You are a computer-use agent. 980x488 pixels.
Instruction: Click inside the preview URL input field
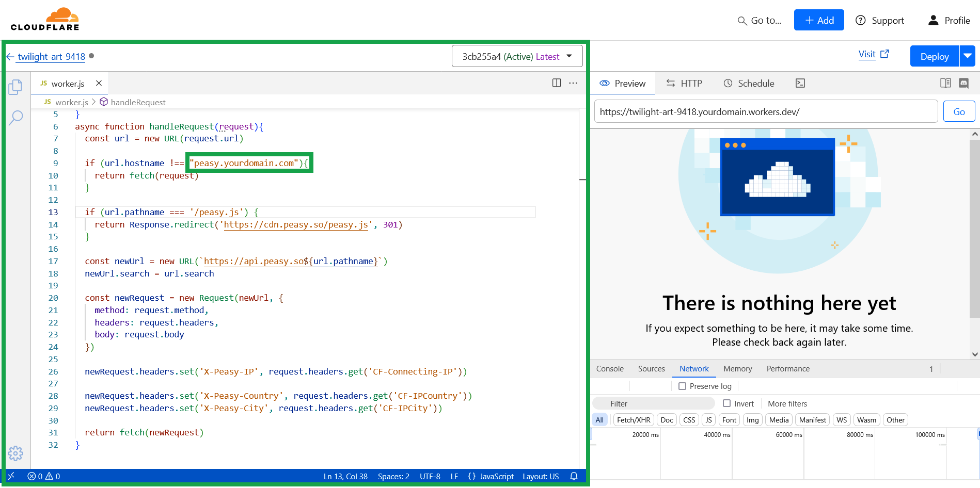click(764, 111)
